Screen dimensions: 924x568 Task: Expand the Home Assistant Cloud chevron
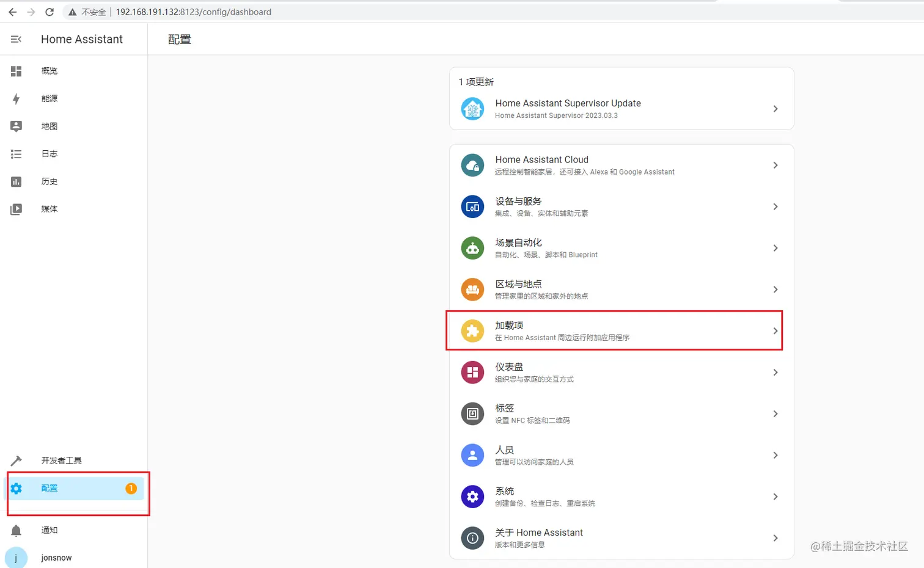tap(775, 165)
